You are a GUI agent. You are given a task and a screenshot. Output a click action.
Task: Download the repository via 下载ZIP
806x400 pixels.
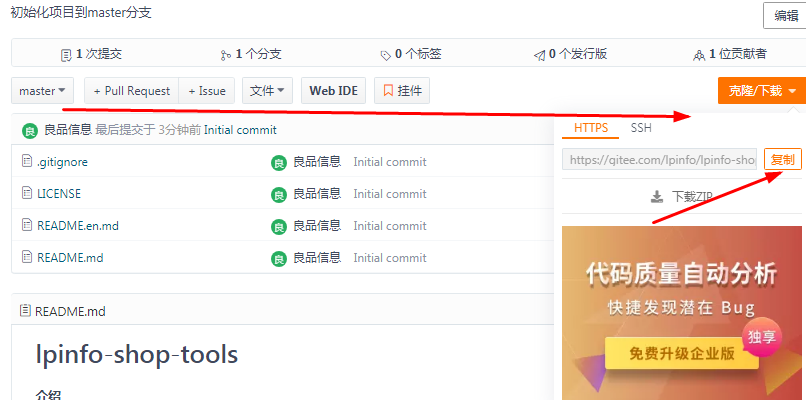click(x=681, y=196)
